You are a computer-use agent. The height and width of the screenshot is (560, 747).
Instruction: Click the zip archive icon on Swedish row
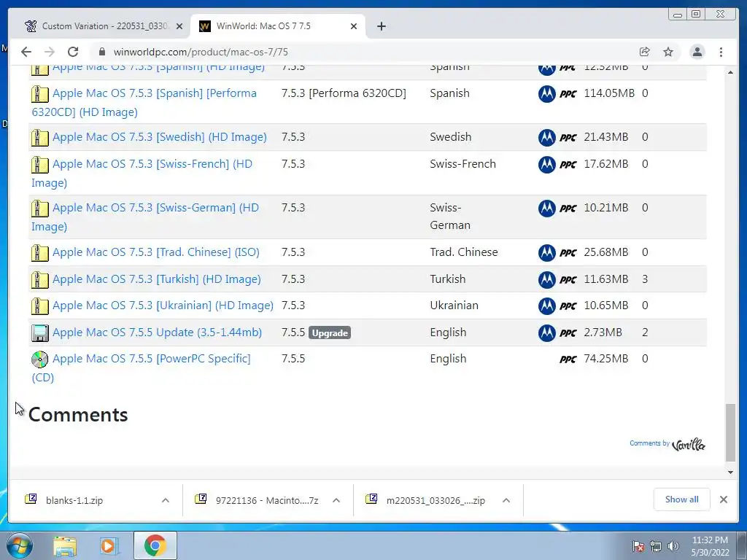(39, 138)
